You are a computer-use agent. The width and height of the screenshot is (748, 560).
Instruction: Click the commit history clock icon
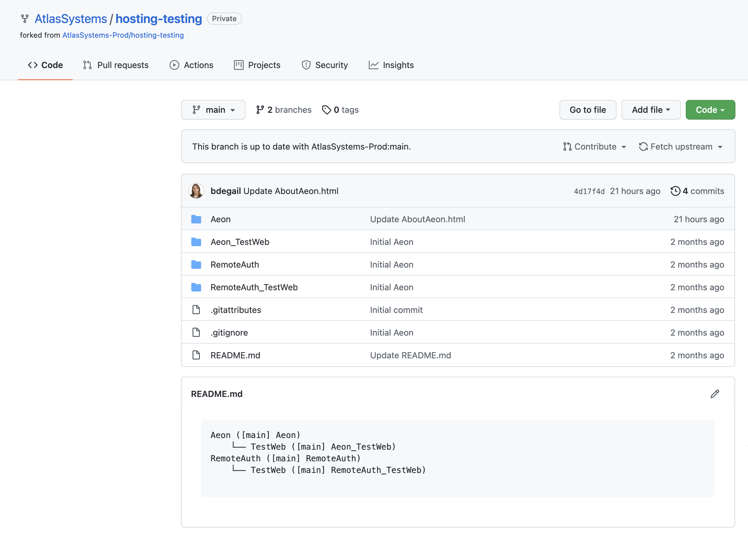[x=675, y=191]
